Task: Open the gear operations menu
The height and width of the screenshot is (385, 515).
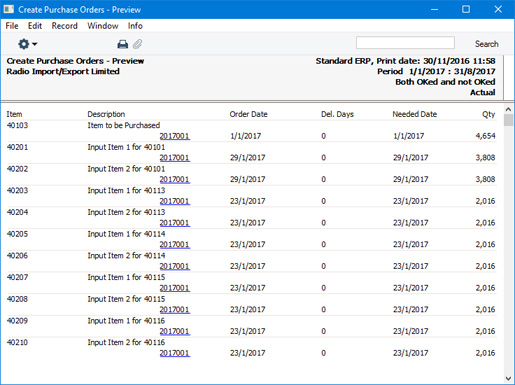Action: pyautogui.click(x=27, y=44)
